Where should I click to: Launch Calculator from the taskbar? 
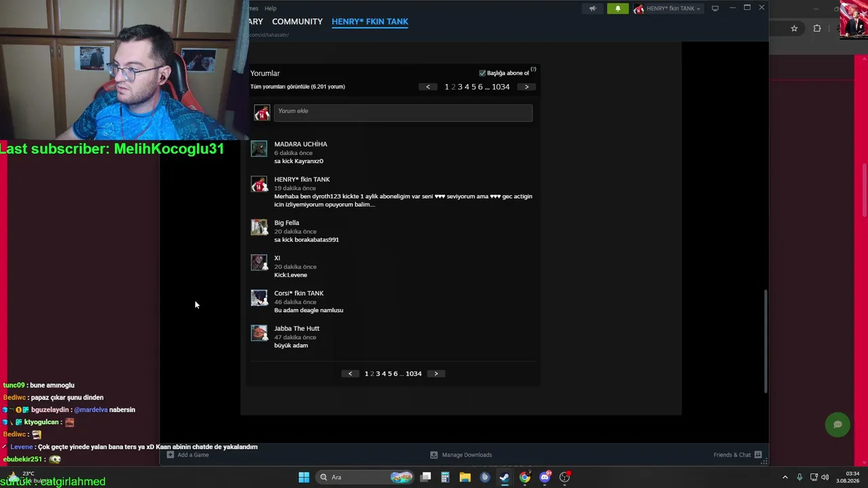pyautogui.click(x=445, y=477)
